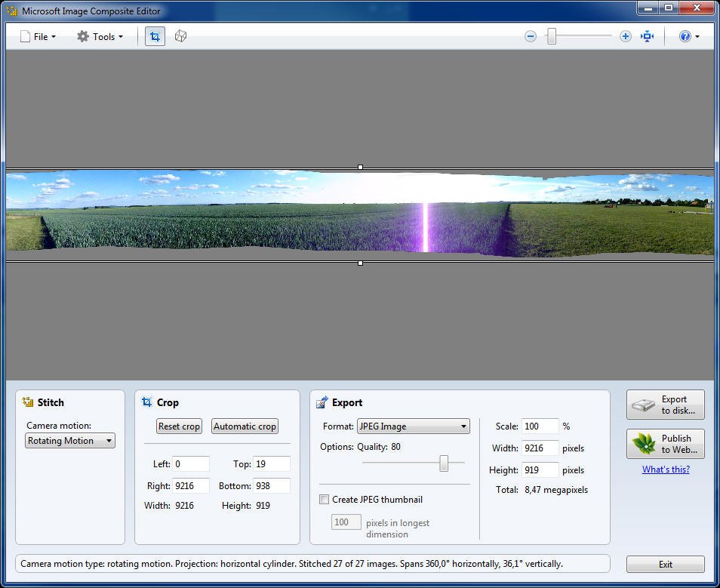Click the Scale percentage input field

coord(540,426)
